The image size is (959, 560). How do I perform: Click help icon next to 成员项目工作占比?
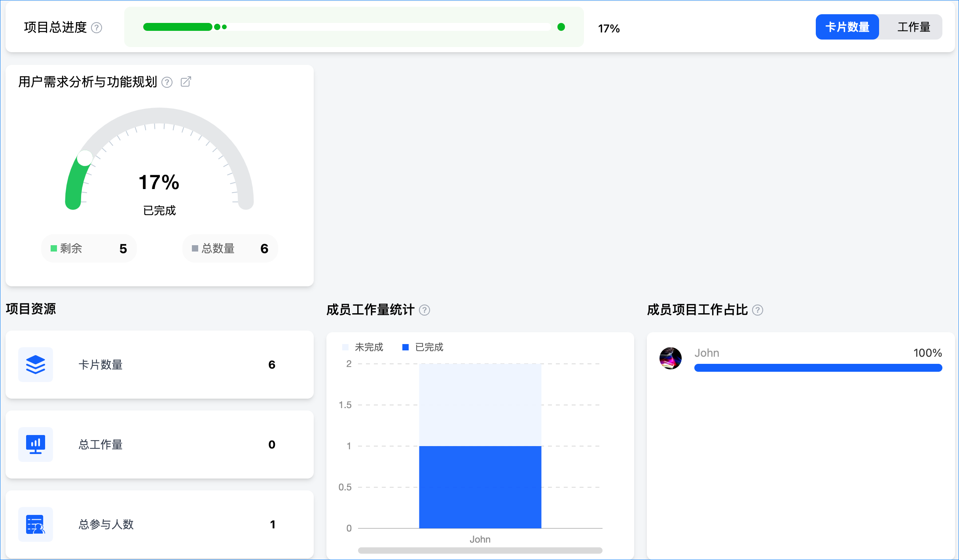pos(757,310)
